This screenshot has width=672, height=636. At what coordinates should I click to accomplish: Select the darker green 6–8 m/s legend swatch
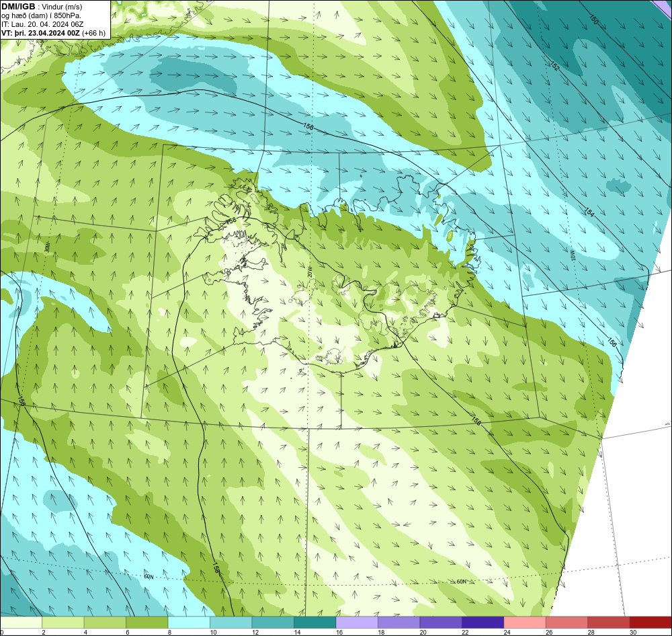147,623
